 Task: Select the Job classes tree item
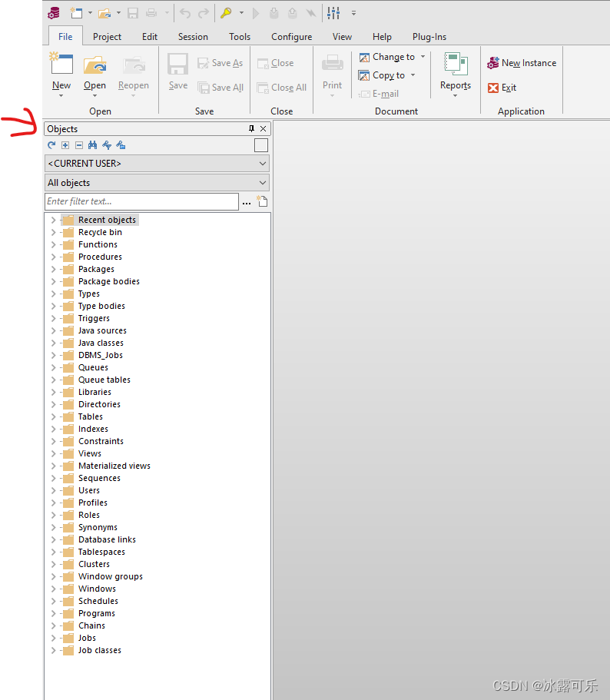coord(100,650)
